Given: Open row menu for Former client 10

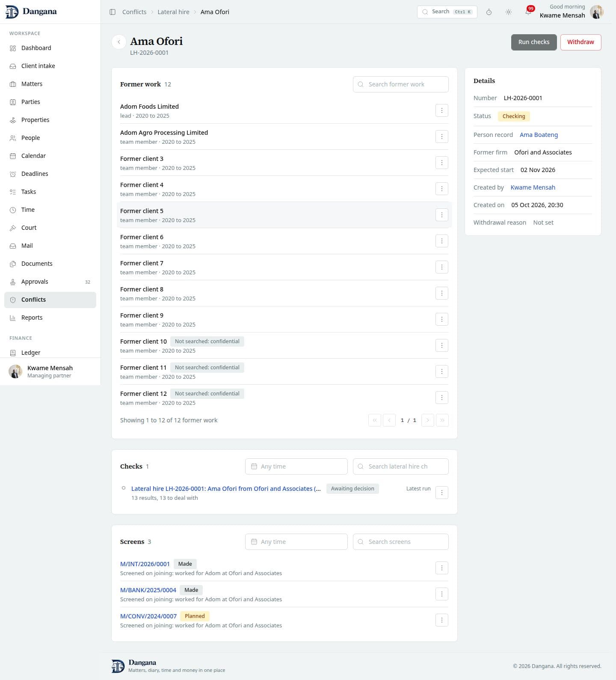Looking at the screenshot, I should [442, 345].
